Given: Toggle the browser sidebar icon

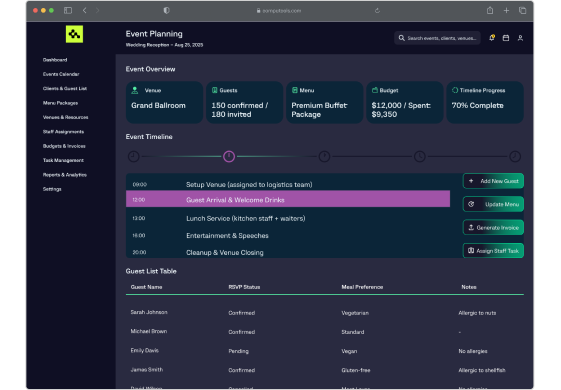Looking at the screenshot, I should (x=68, y=10).
